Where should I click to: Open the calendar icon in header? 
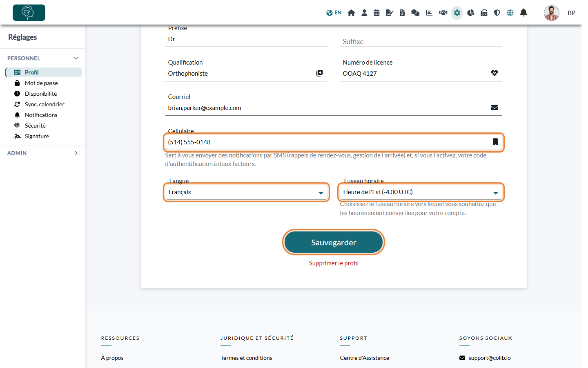point(376,13)
